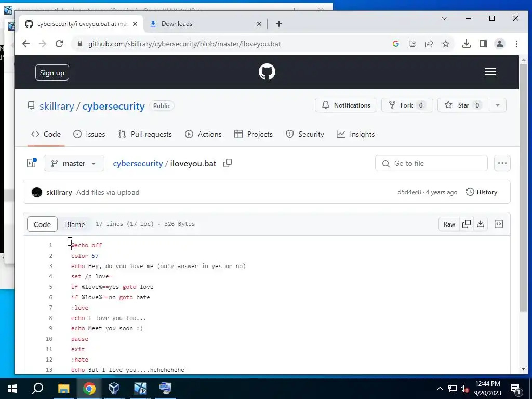The image size is (532, 399).
Task: Reload the page with the refresh icon
Action: (59, 44)
